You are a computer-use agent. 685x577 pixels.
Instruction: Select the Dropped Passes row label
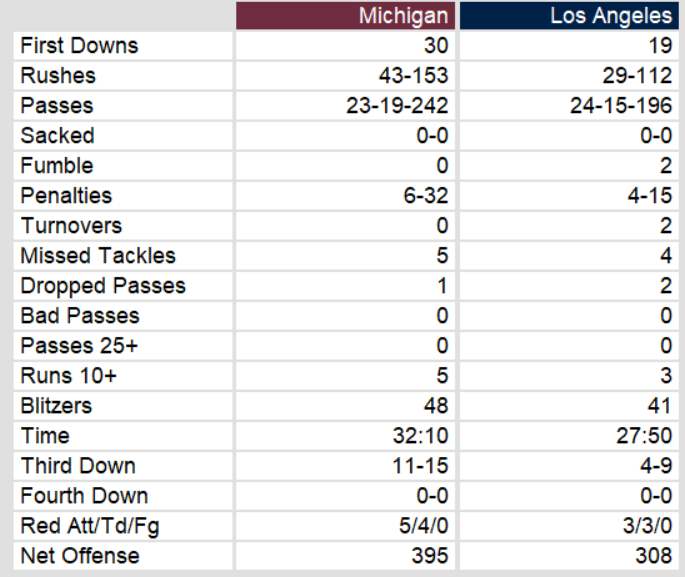[103, 286]
